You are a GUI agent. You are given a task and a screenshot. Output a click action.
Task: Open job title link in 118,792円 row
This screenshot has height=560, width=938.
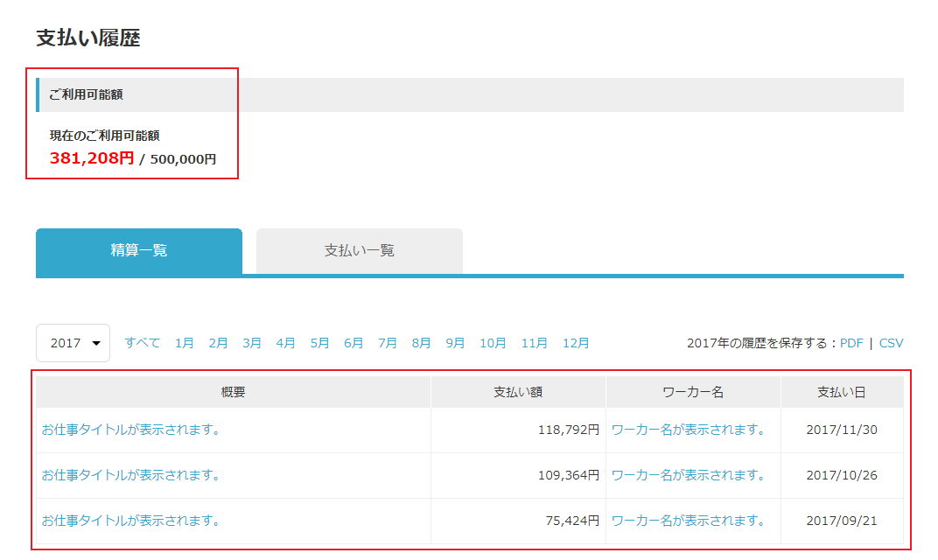tap(131, 430)
